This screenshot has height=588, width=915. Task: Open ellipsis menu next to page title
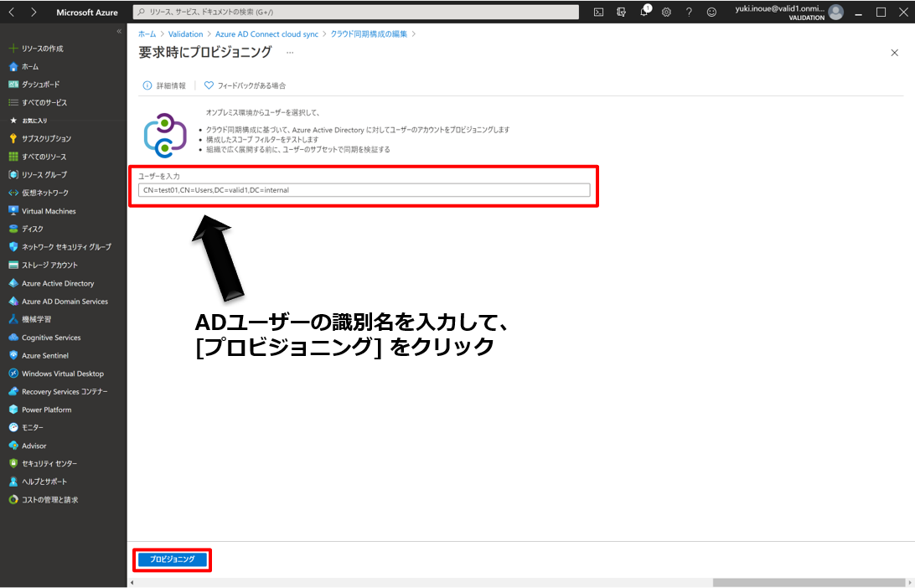click(x=290, y=53)
